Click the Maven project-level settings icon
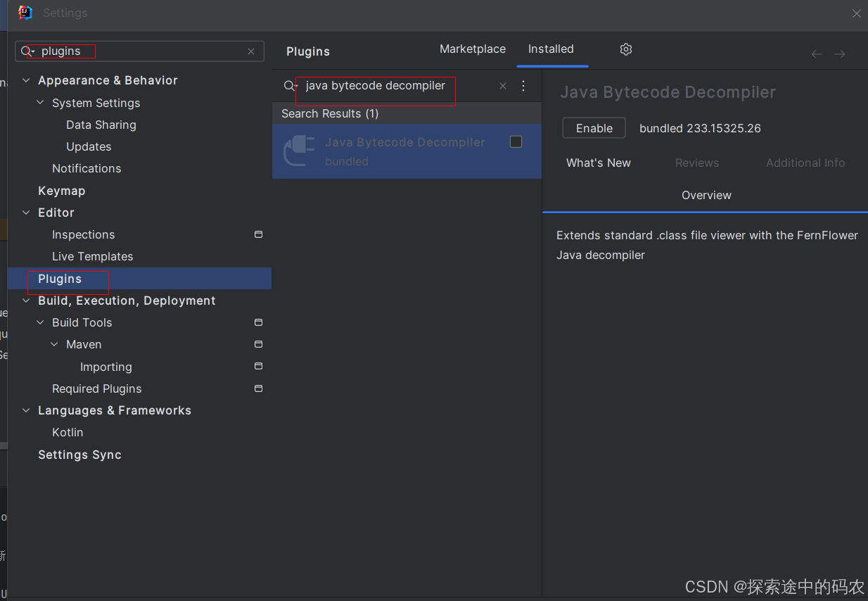Viewport: 868px width, 601px height. (x=258, y=344)
